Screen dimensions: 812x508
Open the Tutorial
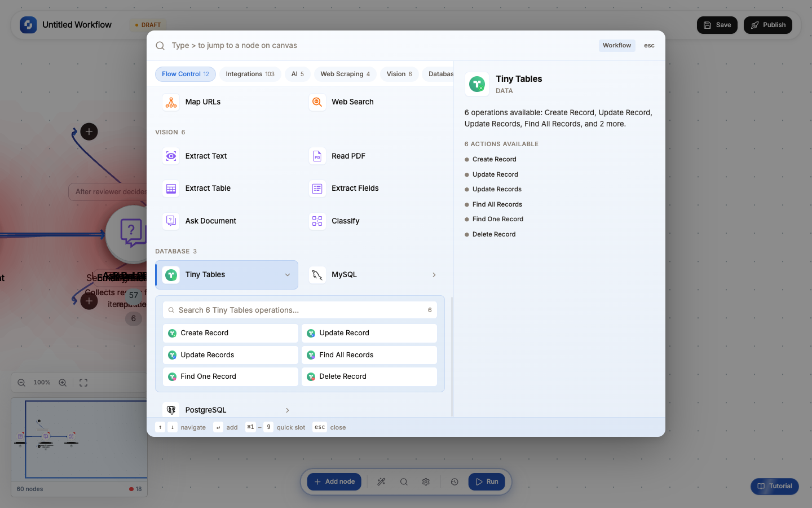775,487
